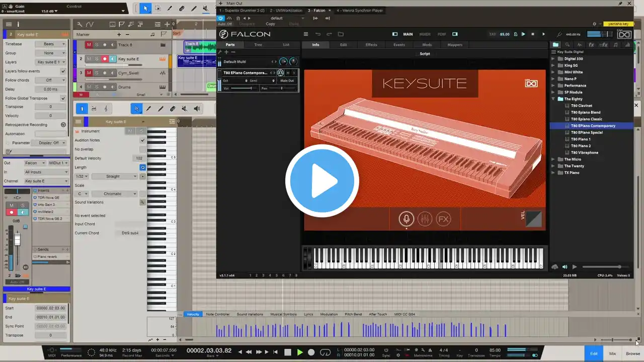Switch to Falcon Edit tab
Viewport: 644px width, 362px height.
coord(343,45)
